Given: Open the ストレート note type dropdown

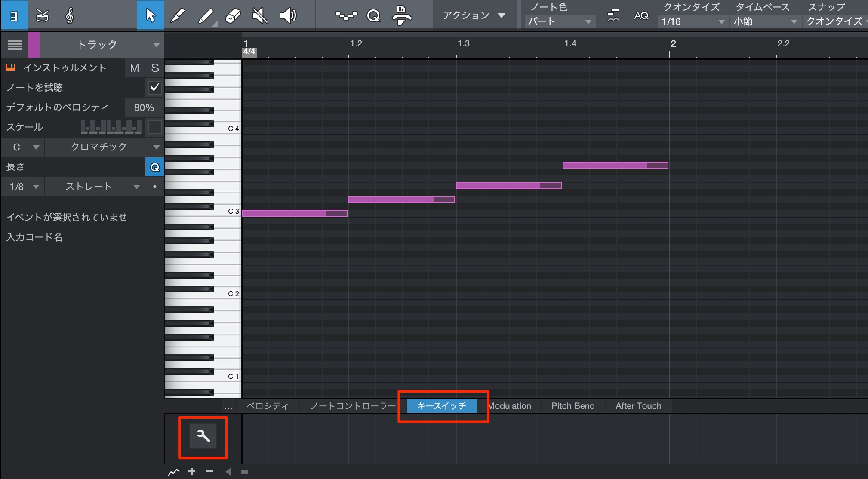Looking at the screenshot, I should click(95, 187).
